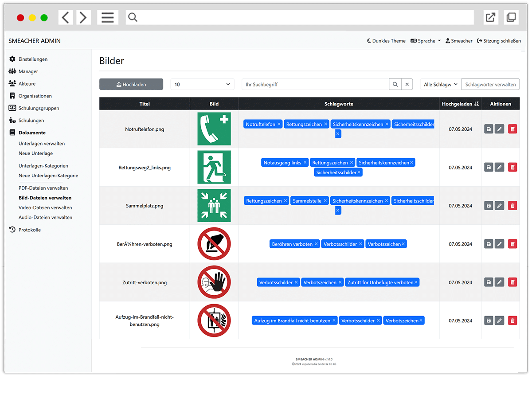Delete the Rettungsweg2_links.png image
The image size is (532, 399).
(x=512, y=167)
